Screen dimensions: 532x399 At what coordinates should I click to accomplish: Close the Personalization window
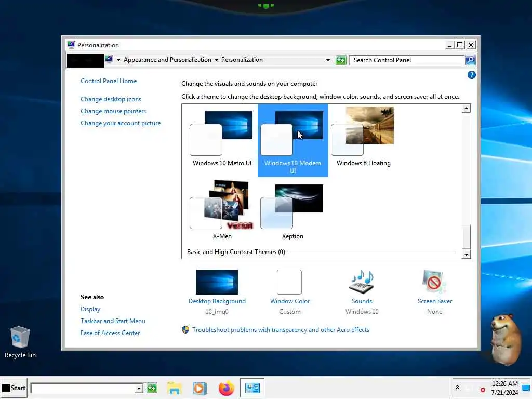[x=471, y=45]
